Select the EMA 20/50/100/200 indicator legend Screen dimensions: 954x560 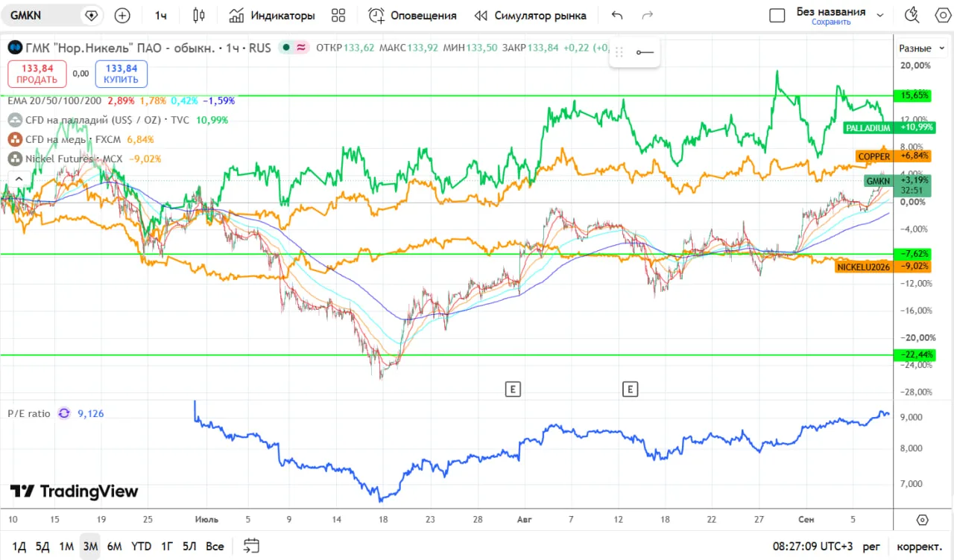click(54, 101)
